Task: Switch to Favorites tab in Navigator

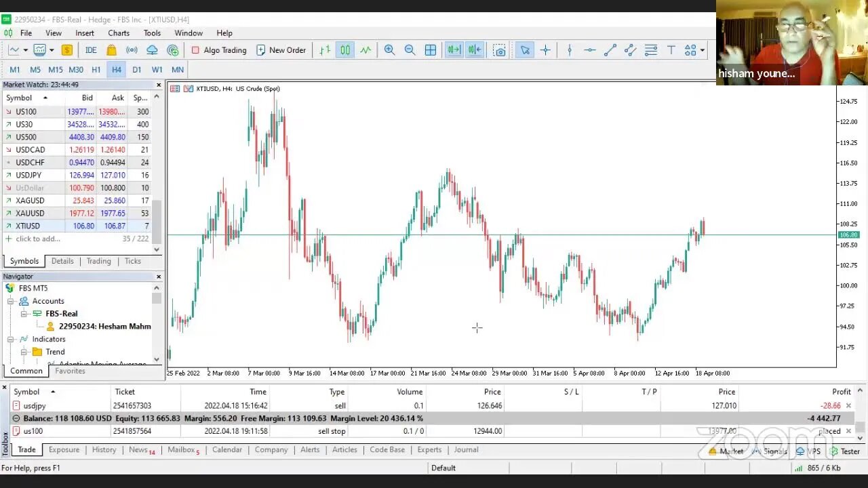Action: pos(70,371)
